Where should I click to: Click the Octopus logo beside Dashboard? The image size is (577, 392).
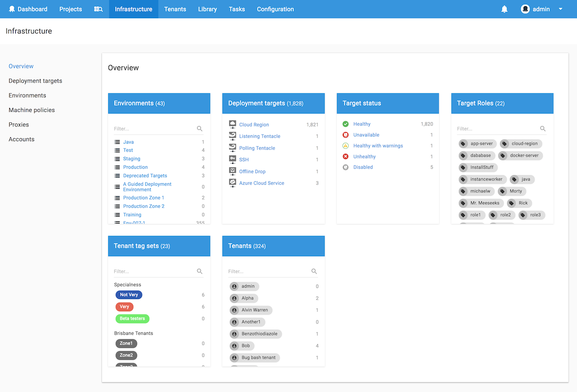pyautogui.click(x=11, y=9)
